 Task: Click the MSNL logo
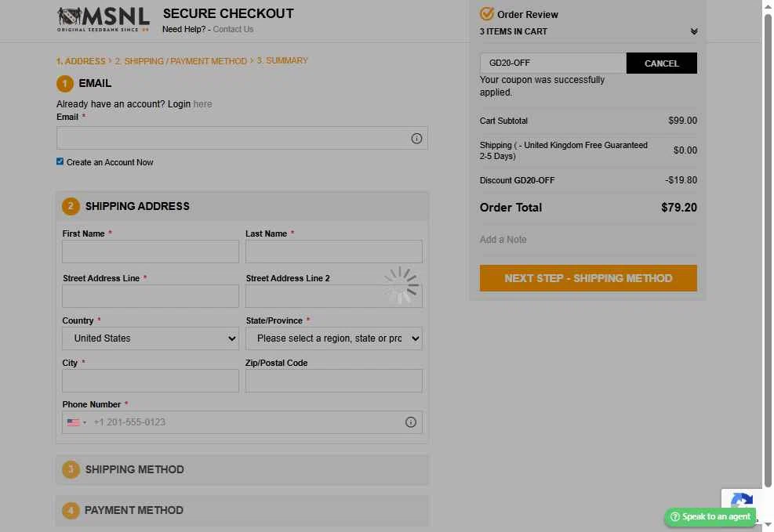point(103,20)
